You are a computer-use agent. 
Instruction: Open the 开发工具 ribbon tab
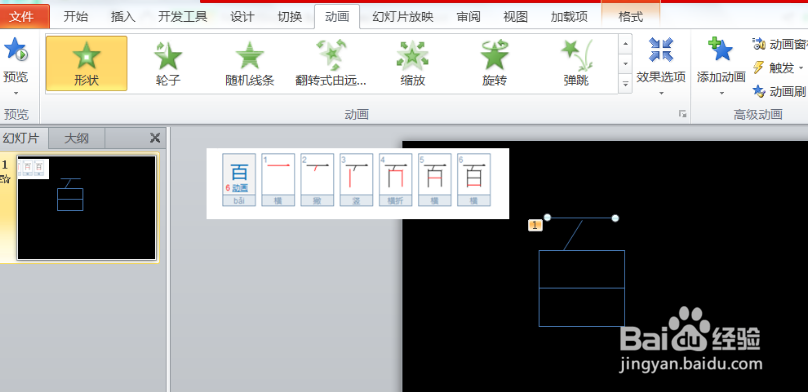[x=182, y=16]
